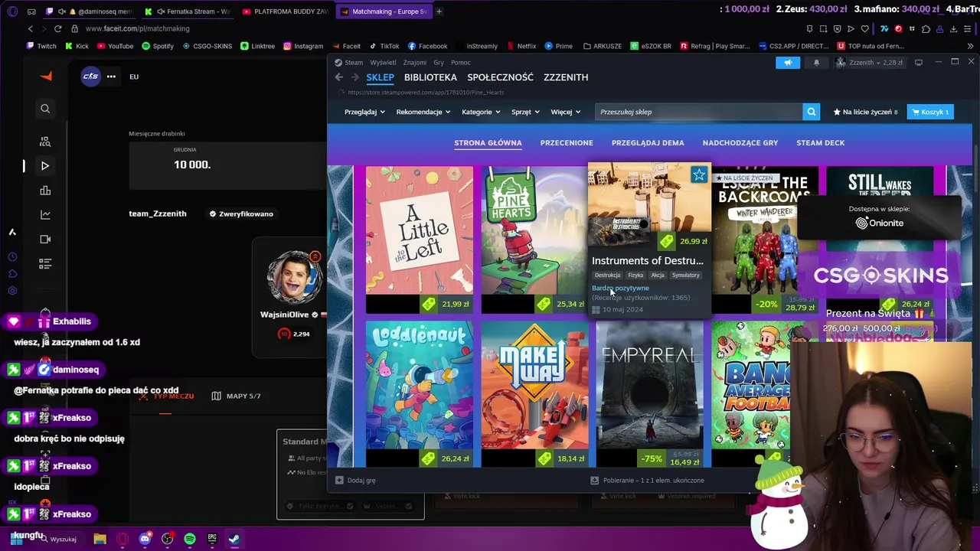The image size is (980, 551).
Task: Open File Explorer from the taskbar
Action: coord(100,539)
